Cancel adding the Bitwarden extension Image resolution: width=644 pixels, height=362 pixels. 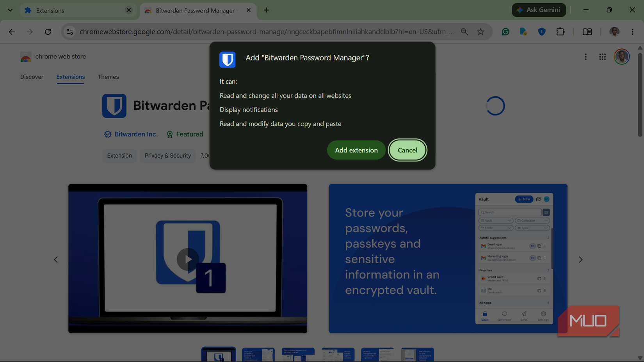407,150
